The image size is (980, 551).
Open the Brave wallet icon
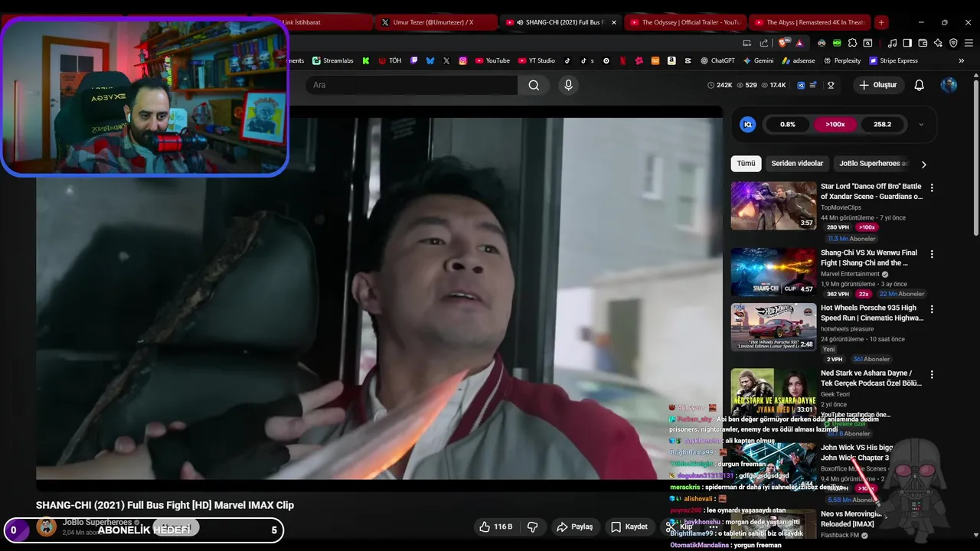tap(923, 43)
